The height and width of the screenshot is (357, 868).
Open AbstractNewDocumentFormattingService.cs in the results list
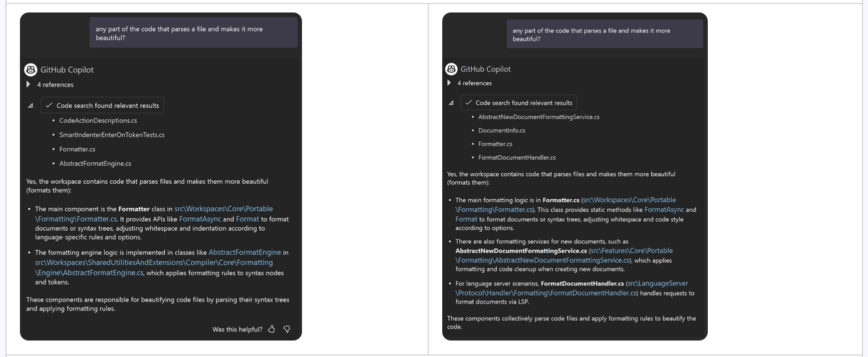coord(539,117)
